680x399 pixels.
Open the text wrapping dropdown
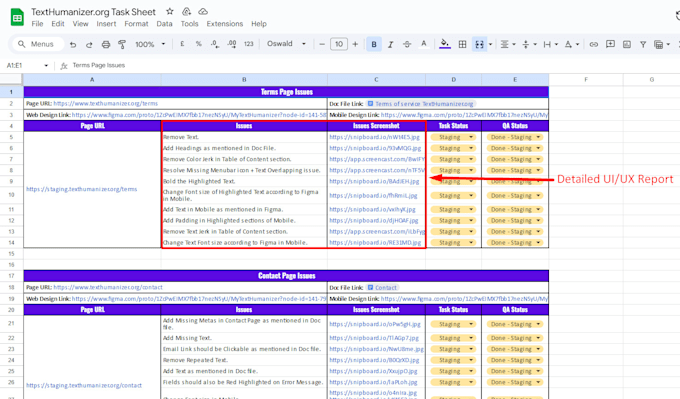550,44
